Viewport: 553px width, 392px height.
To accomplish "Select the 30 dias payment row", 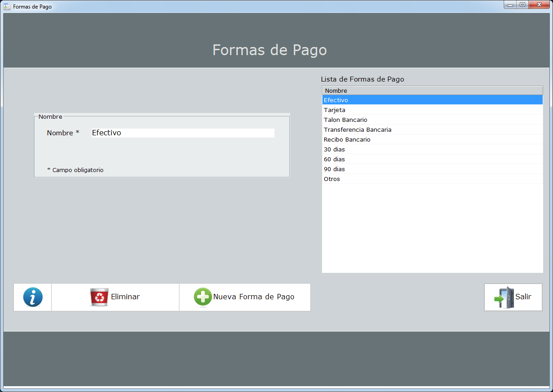I will pyautogui.click(x=432, y=149).
